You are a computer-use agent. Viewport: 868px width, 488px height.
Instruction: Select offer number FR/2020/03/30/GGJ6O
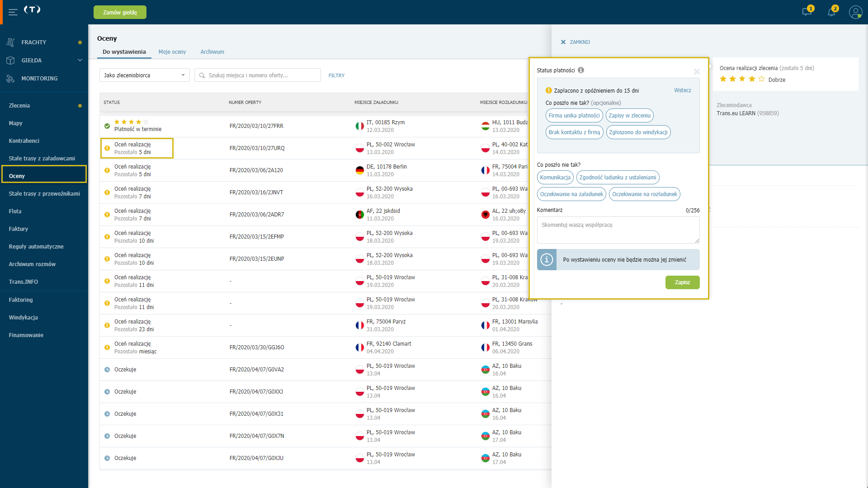click(x=257, y=347)
